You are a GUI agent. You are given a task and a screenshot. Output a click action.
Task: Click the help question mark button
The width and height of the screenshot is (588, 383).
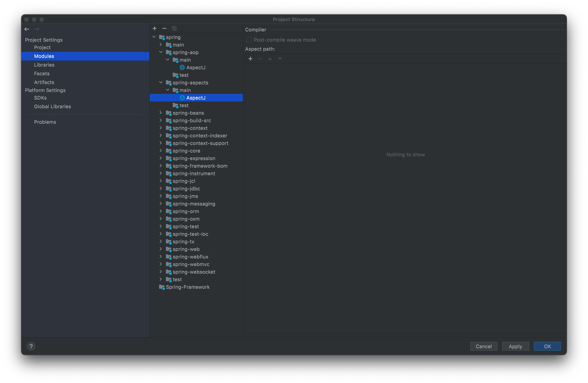[31, 346]
